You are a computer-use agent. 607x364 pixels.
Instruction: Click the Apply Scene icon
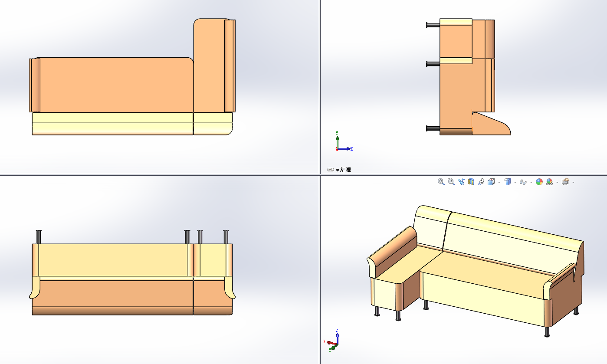[549, 182]
